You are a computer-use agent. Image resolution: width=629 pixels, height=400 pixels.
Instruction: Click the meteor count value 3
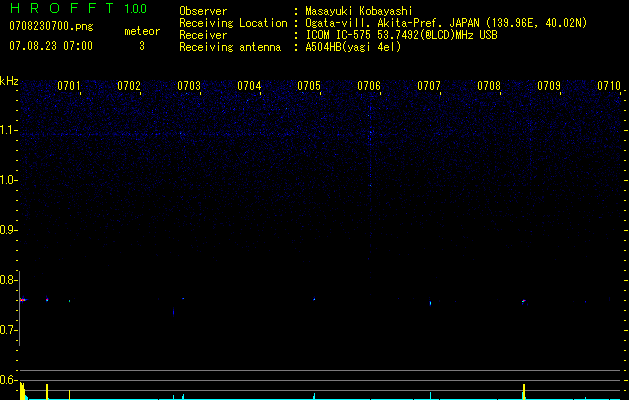(x=142, y=46)
